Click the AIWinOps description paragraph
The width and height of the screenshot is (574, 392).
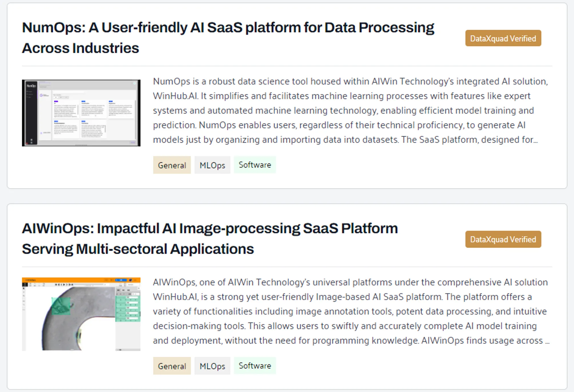tap(351, 311)
